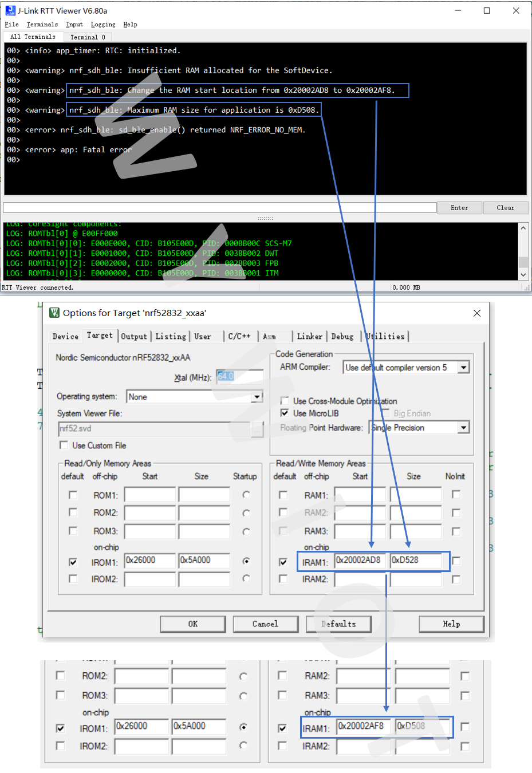This screenshot has width=532, height=773.
Task: Toggle the Big Endian checkbox
Action: tap(385, 413)
